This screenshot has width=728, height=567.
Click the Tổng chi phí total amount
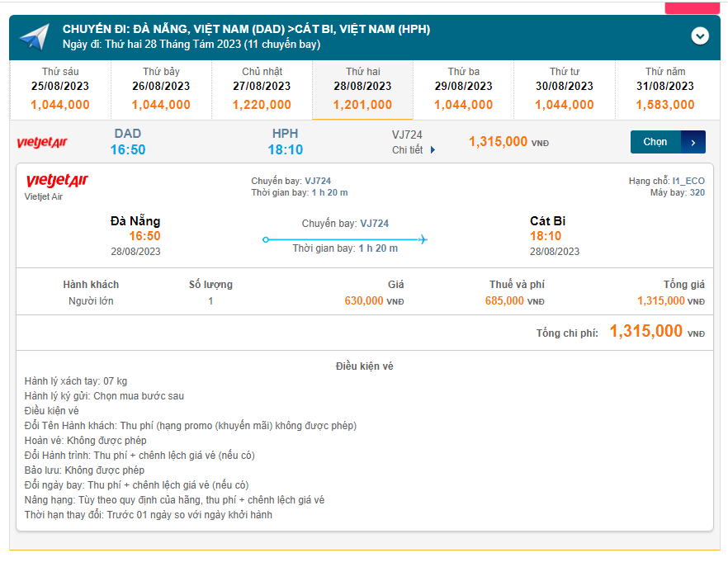tap(646, 332)
